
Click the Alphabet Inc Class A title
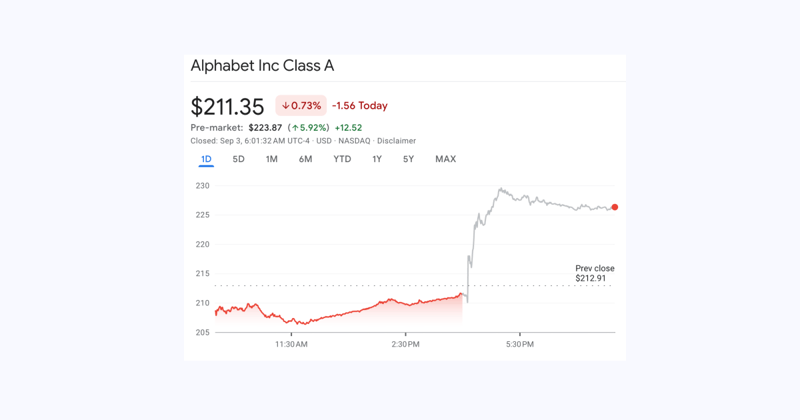tap(262, 66)
